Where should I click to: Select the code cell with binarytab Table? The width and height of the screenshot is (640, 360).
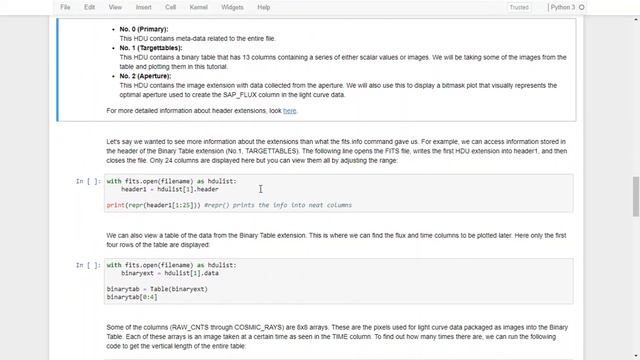(x=338, y=281)
